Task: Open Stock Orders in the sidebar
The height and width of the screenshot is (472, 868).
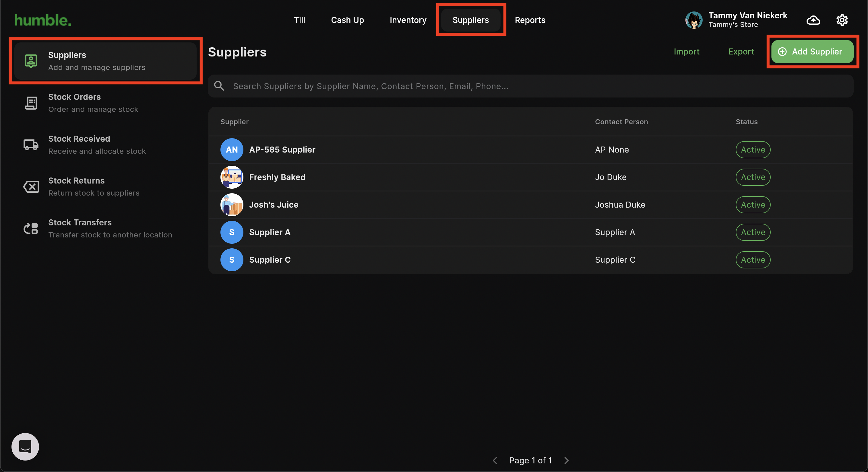Action: 105,103
